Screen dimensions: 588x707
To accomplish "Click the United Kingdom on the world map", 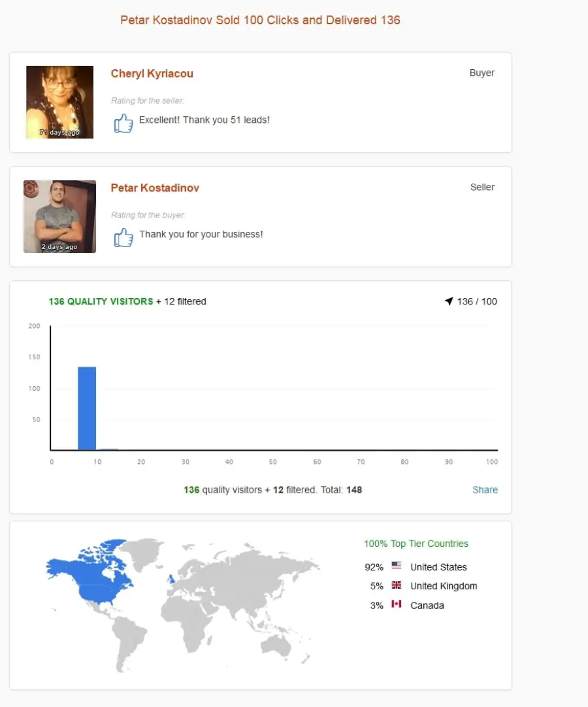I will click(x=171, y=578).
